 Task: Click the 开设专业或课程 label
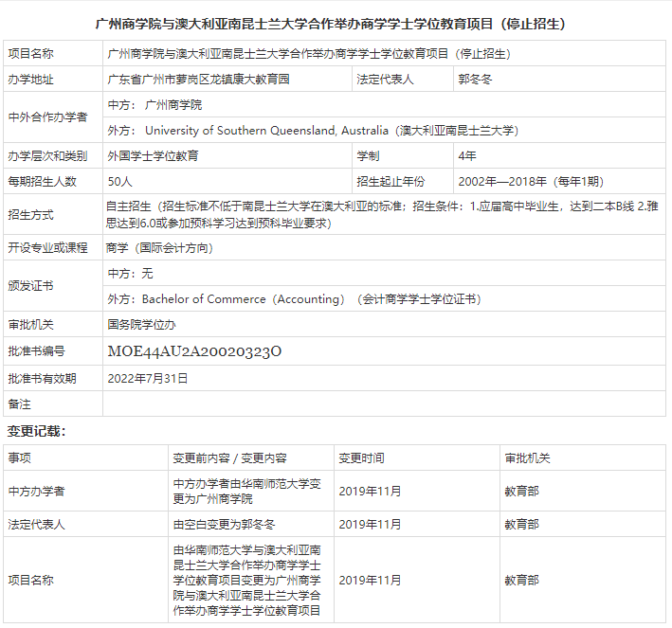47,247
